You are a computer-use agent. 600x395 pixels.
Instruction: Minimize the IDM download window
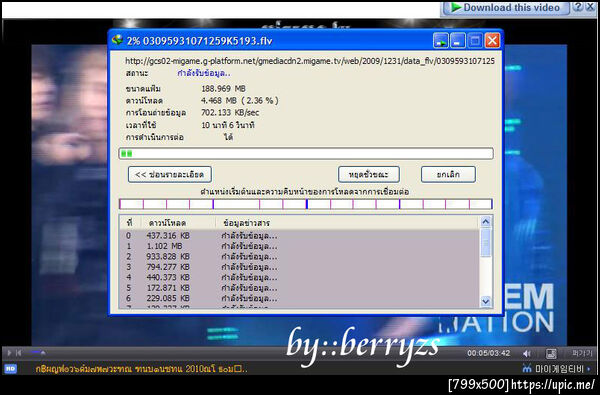[458, 41]
